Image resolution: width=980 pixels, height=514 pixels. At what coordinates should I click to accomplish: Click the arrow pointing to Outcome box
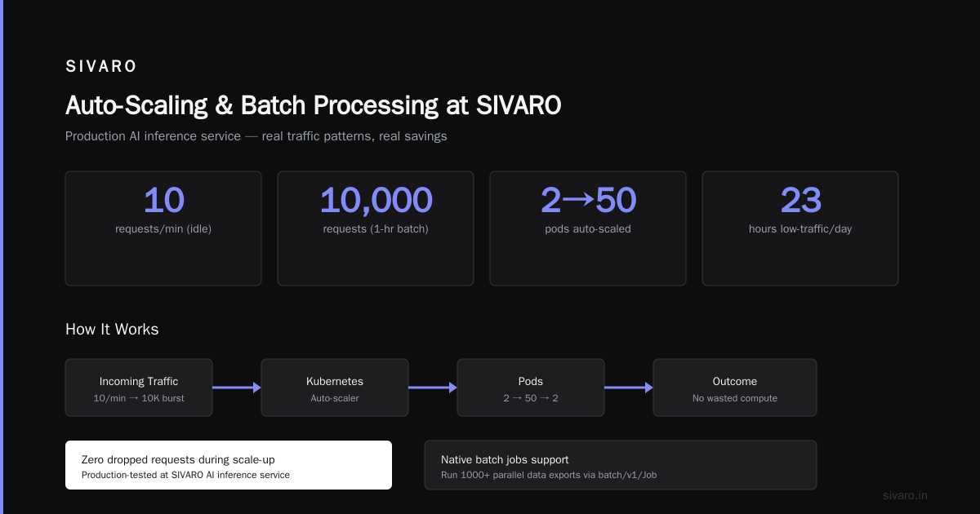[629, 388]
